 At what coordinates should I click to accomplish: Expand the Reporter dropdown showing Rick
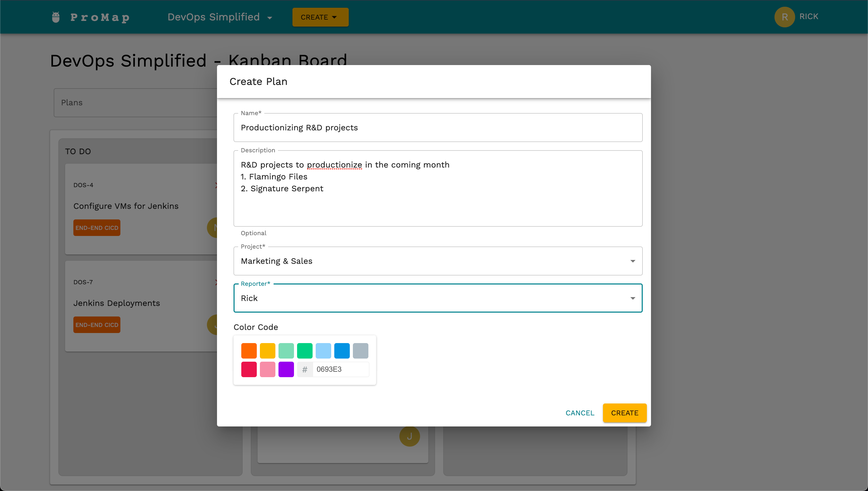pyautogui.click(x=438, y=298)
